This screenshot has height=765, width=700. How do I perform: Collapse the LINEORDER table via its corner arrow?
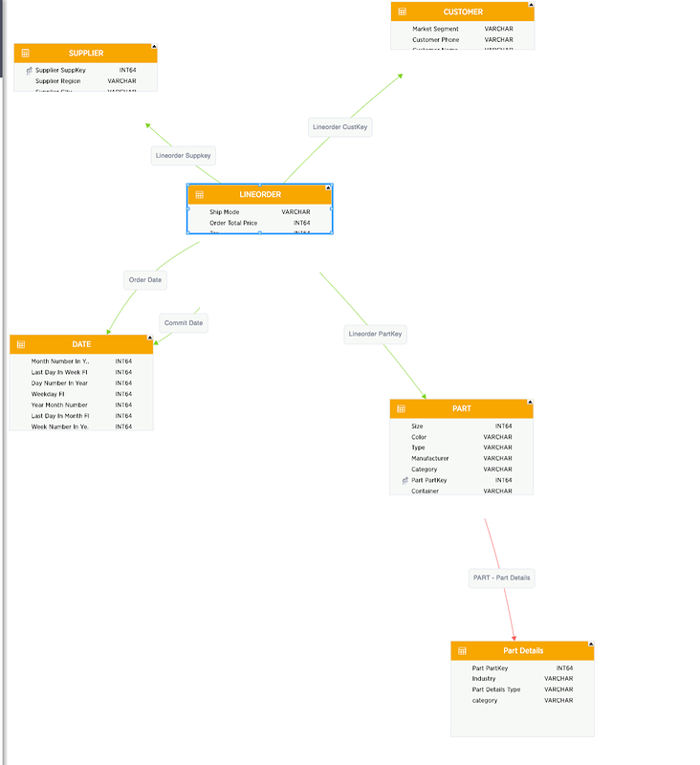(330, 188)
